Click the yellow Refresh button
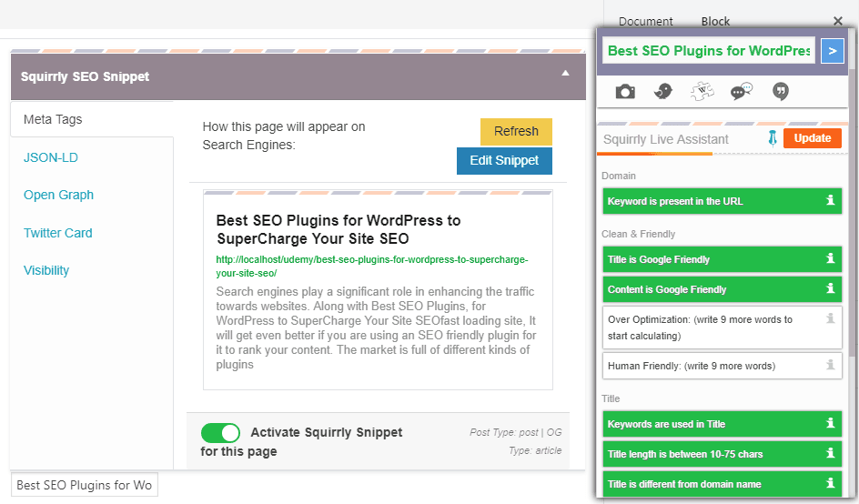The height and width of the screenshot is (504, 859). click(x=516, y=132)
